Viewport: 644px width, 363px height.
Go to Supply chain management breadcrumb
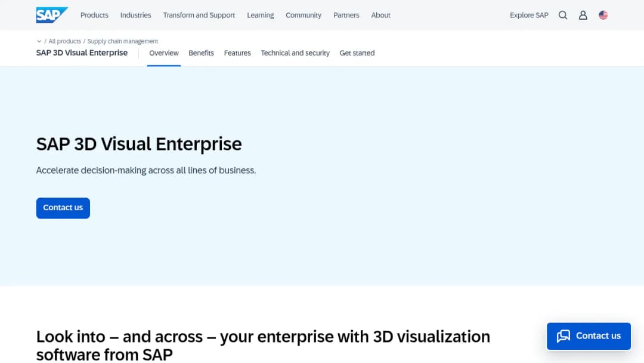tap(122, 41)
